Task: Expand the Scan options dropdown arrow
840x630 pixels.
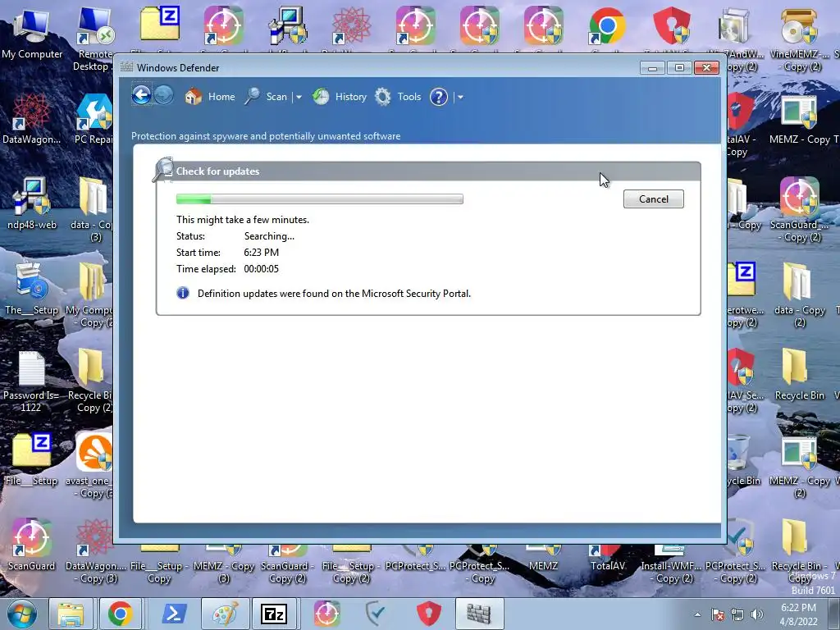Action: 299,97
